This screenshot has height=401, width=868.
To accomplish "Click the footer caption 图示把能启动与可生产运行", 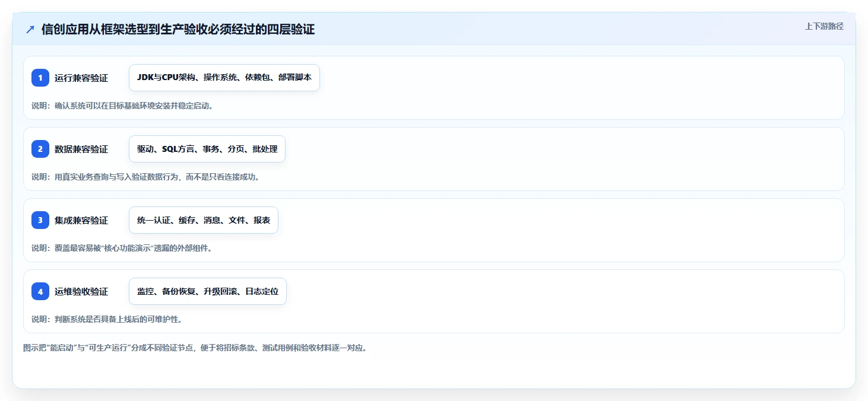I will pyautogui.click(x=195, y=348).
